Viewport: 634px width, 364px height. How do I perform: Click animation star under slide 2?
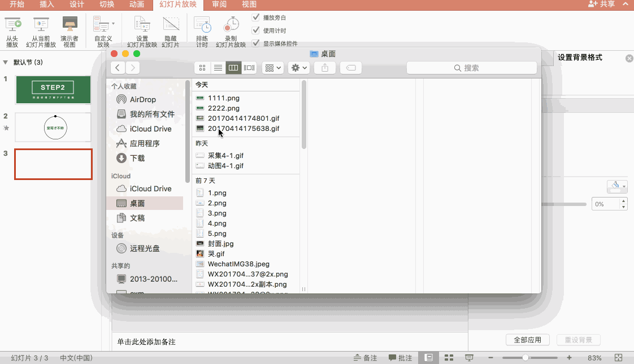tap(6, 128)
